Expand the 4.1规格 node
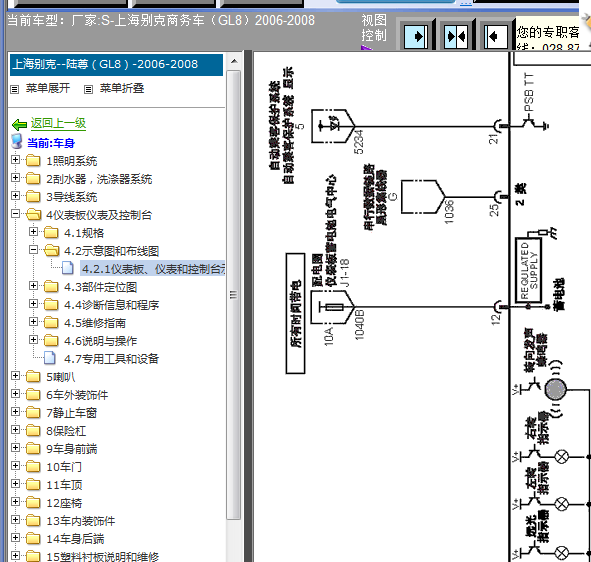 (x=33, y=231)
